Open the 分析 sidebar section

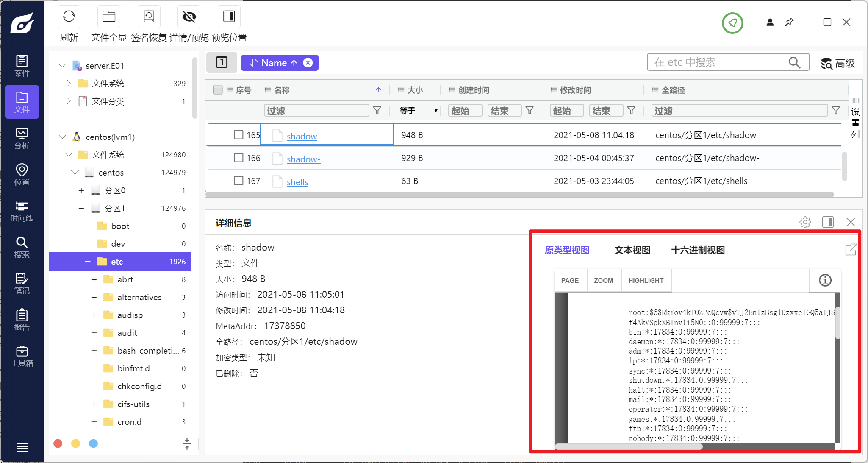(x=22, y=138)
